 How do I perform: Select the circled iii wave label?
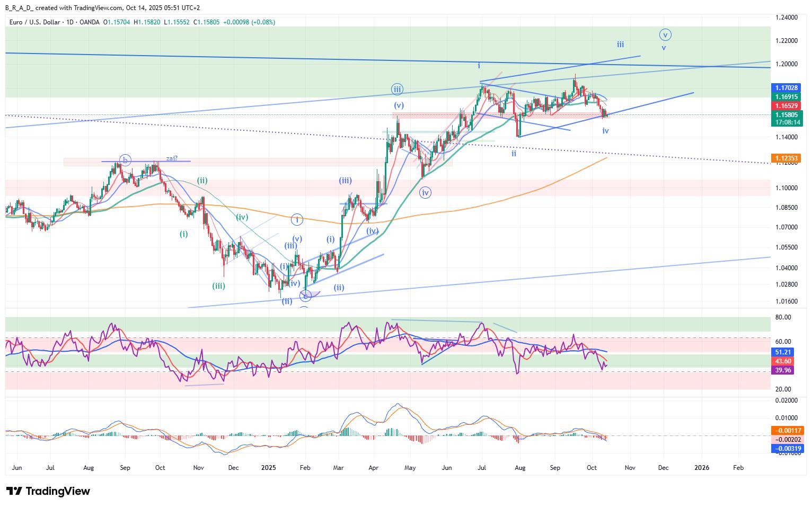(397, 89)
